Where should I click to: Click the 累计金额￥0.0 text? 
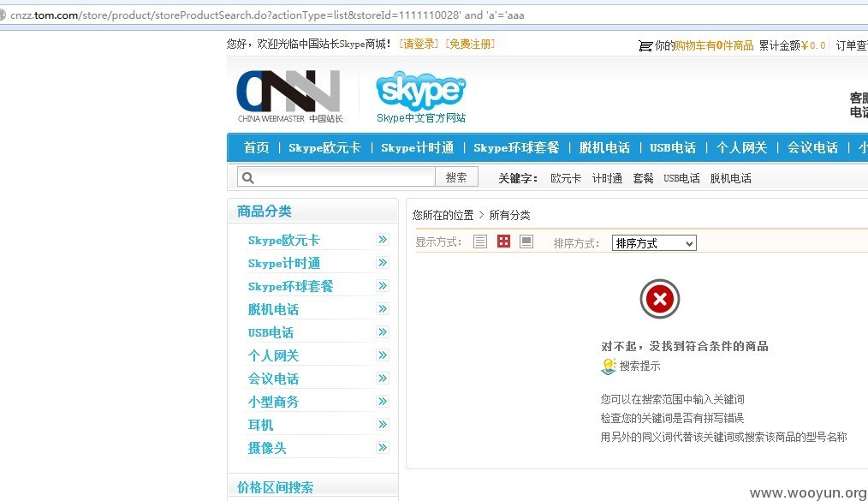pos(792,45)
